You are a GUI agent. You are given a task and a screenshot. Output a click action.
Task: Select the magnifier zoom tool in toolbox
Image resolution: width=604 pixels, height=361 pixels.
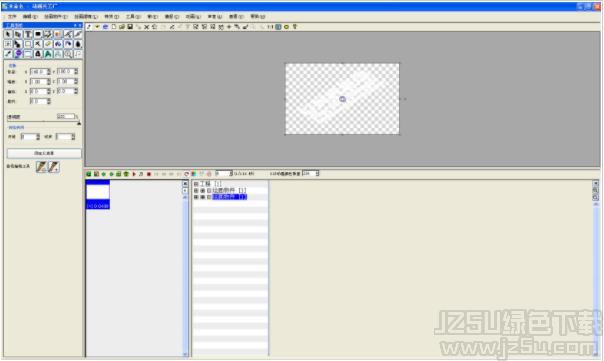(x=68, y=54)
